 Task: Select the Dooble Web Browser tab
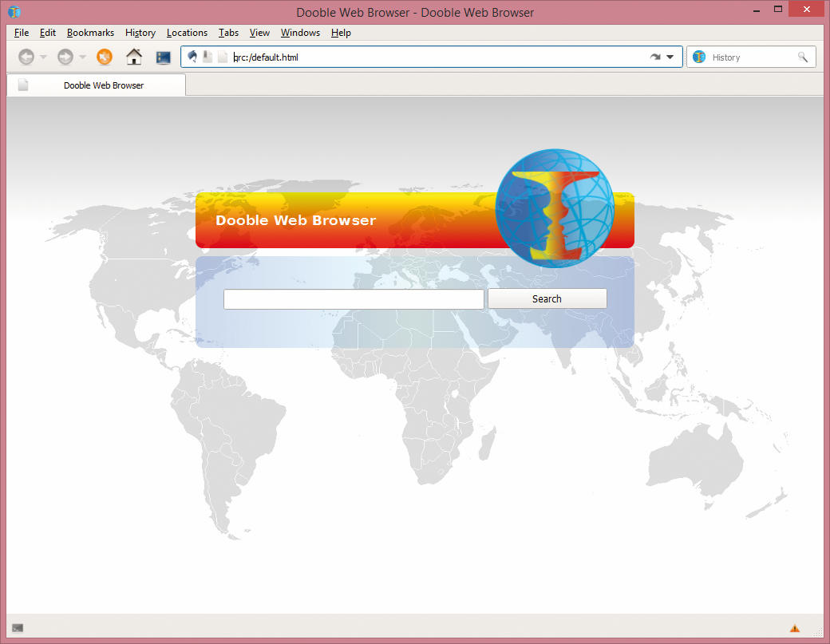[x=97, y=85]
